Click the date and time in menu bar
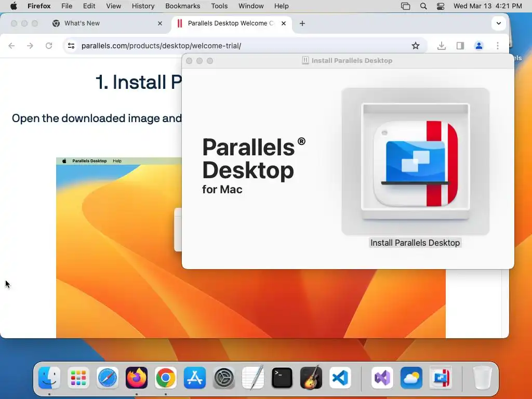 (x=487, y=6)
